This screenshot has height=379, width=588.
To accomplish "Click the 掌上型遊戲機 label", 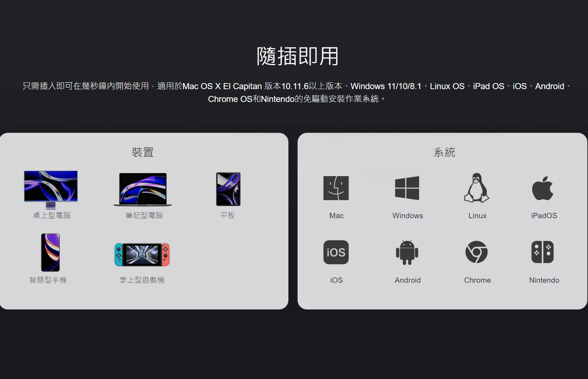I will coord(142,280).
